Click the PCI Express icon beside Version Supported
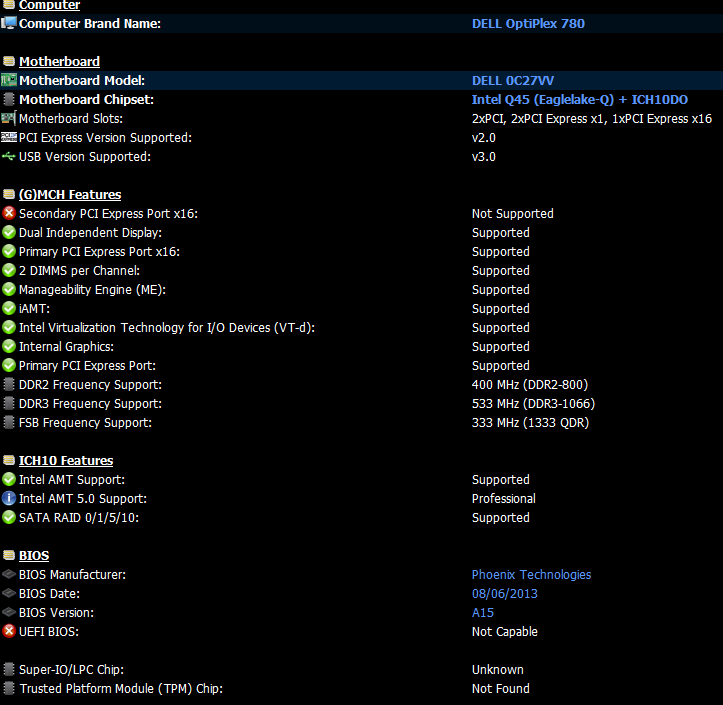The width and height of the screenshot is (723, 705). (9, 137)
